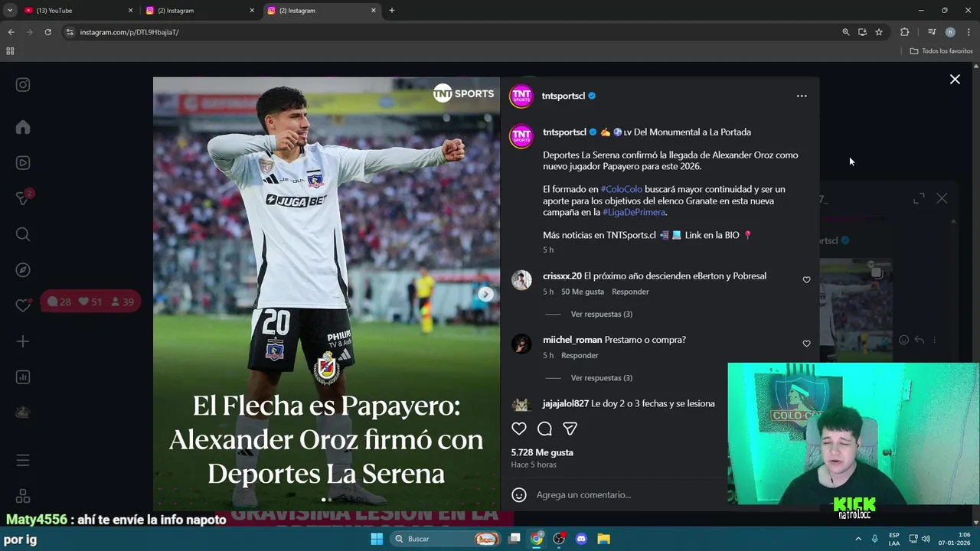Open jajajalol827's profile

pos(566,403)
